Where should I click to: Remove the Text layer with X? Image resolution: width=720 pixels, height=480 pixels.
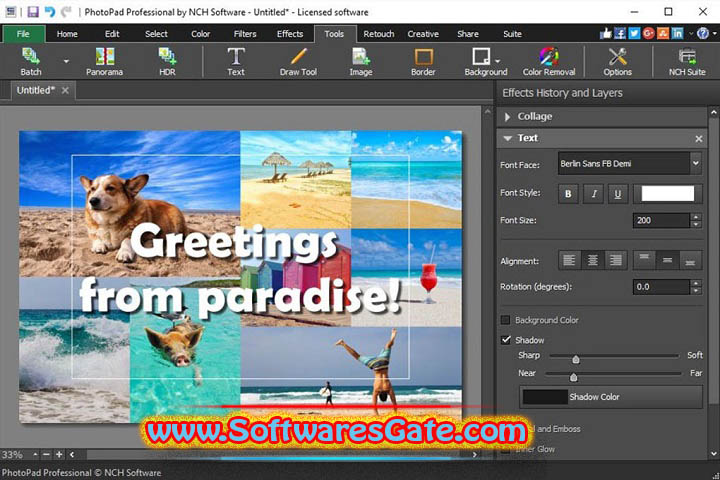tap(698, 138)
